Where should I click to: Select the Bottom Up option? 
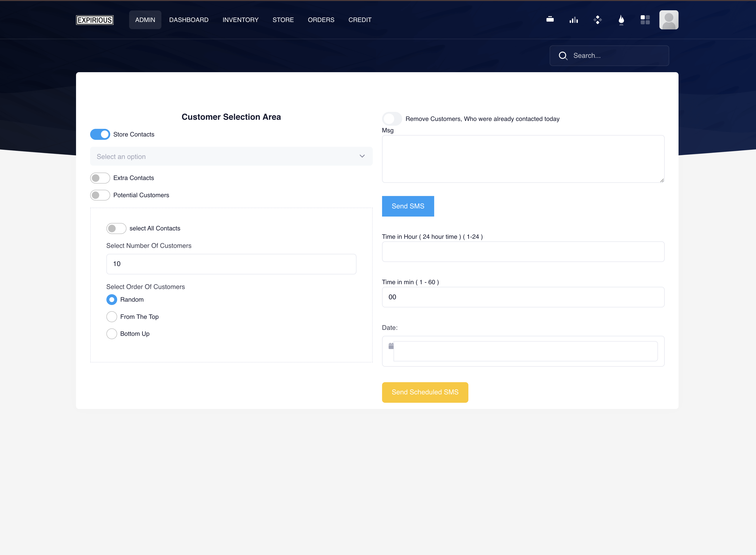112,334
